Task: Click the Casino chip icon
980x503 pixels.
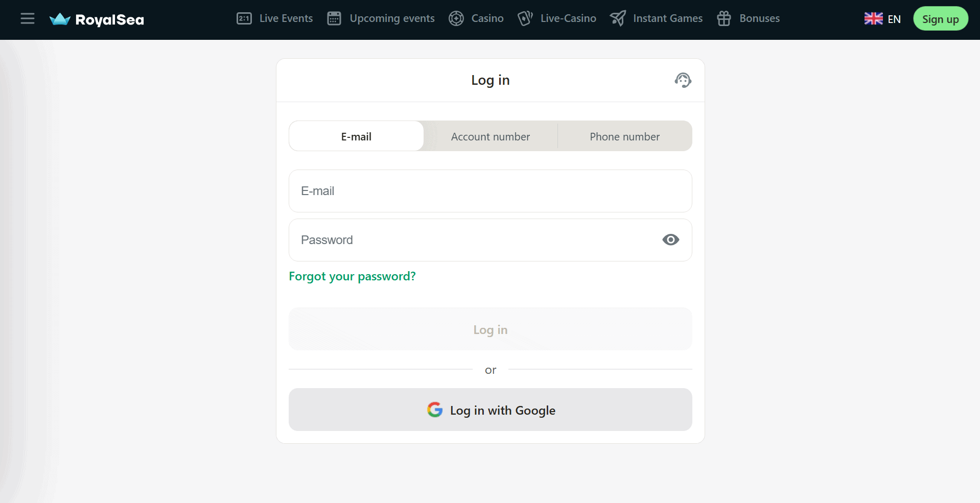Action: pyautogui.click(x=456, y=18)
